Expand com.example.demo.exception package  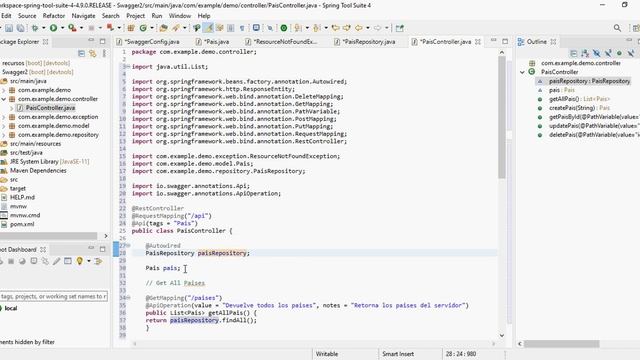click(4, 117)
